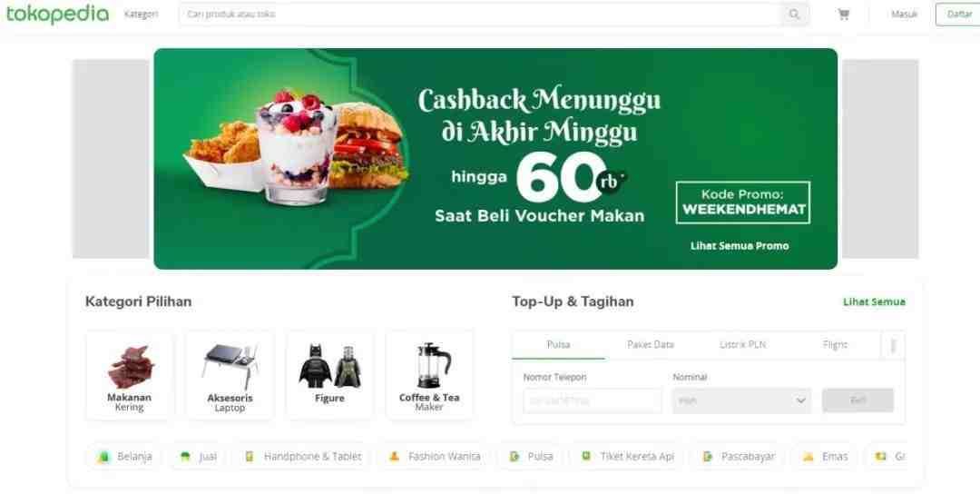The image size is (980, 494).
Task: Open the Kategori menu
Action: coord(142,14)
